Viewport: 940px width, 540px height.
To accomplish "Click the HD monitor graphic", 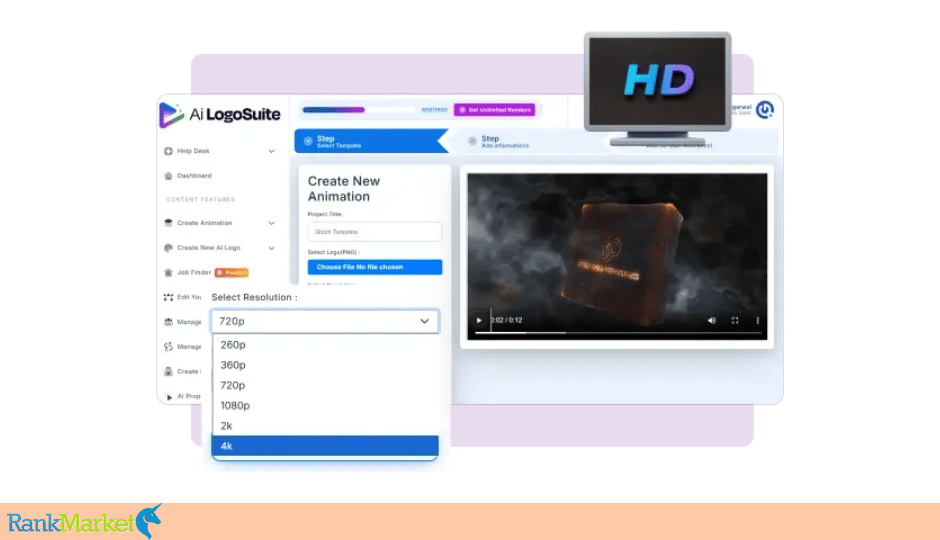I will (658, 88).
